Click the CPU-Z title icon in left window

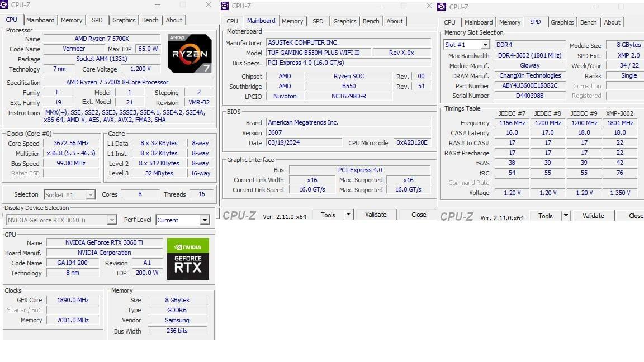[4, 5]
